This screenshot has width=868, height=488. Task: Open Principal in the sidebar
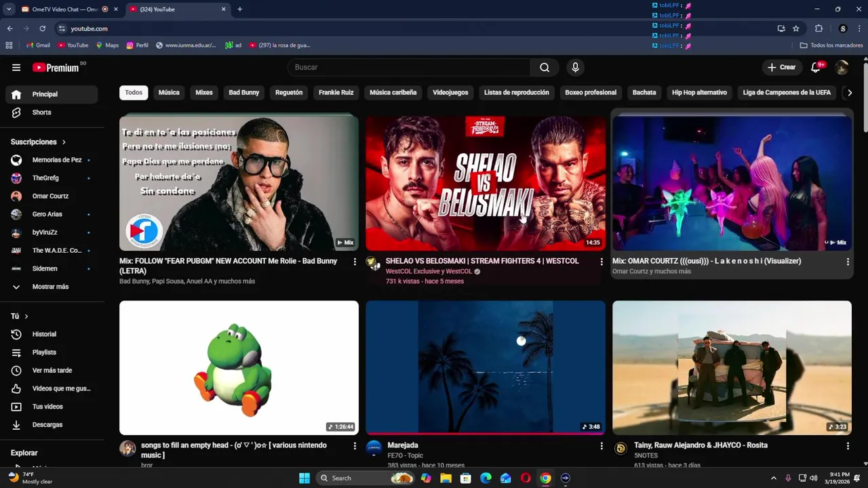click(x=52, y=94)
